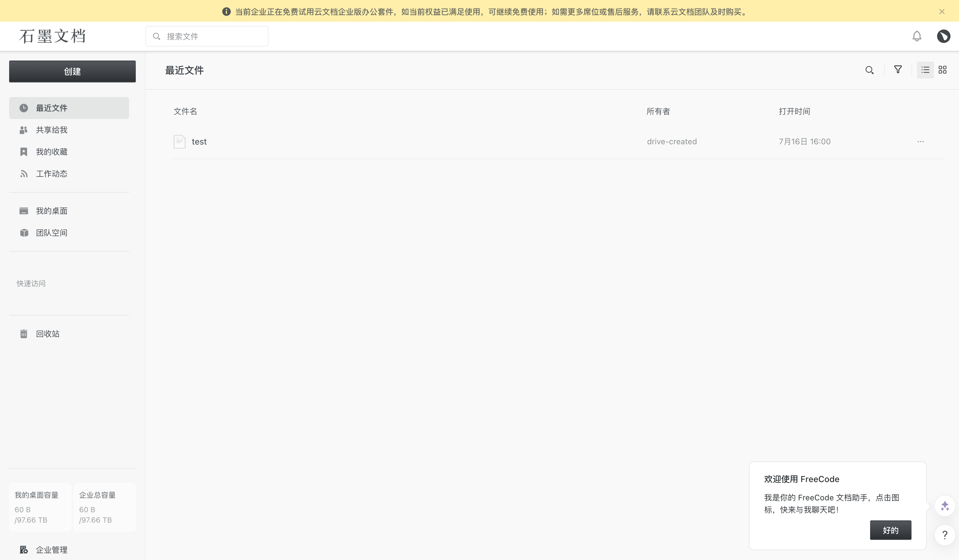The width and height of the screenshot is (959, 560).
Task: Select 最近文件 in sidebar
Action: [69, 108]
